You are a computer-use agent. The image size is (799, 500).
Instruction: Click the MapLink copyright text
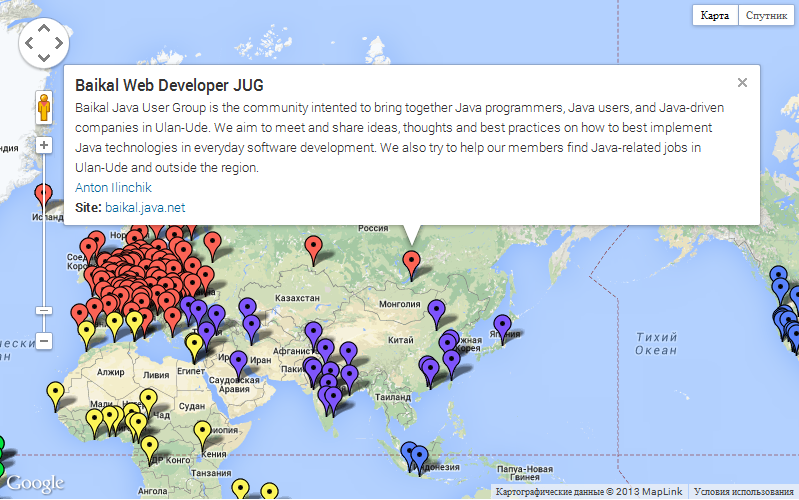click(589, 492)
